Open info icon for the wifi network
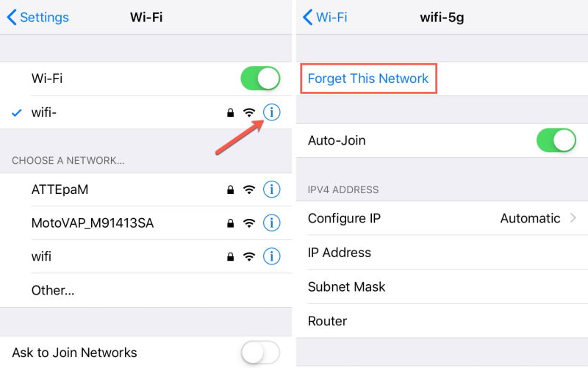Screen dimensions: 588x368 pyautogui.click(x=271, y=256)
